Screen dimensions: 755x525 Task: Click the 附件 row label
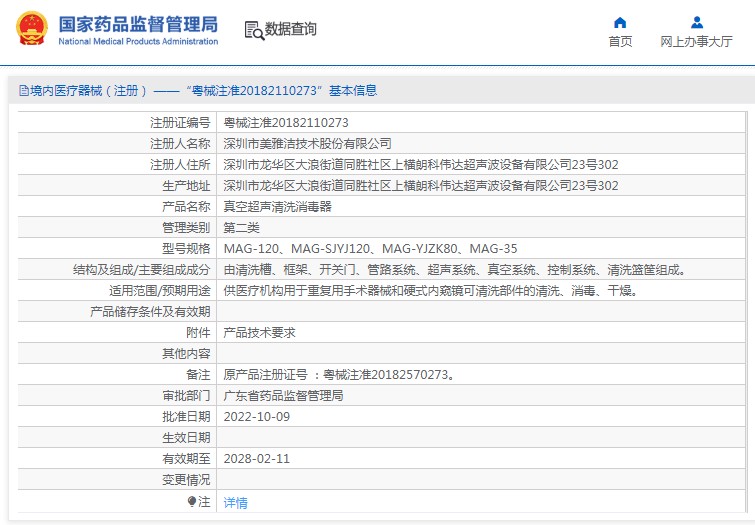(x=198, y=333)
